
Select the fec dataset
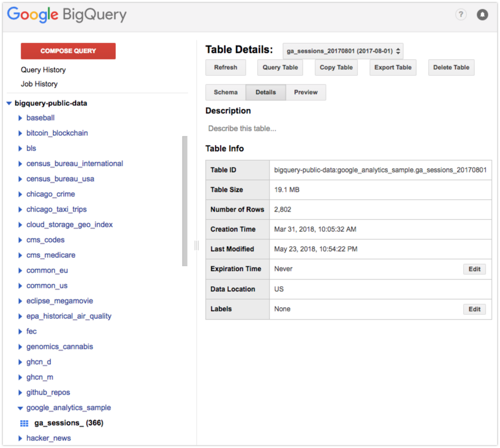pyautogui.click(x=31, y=332)
